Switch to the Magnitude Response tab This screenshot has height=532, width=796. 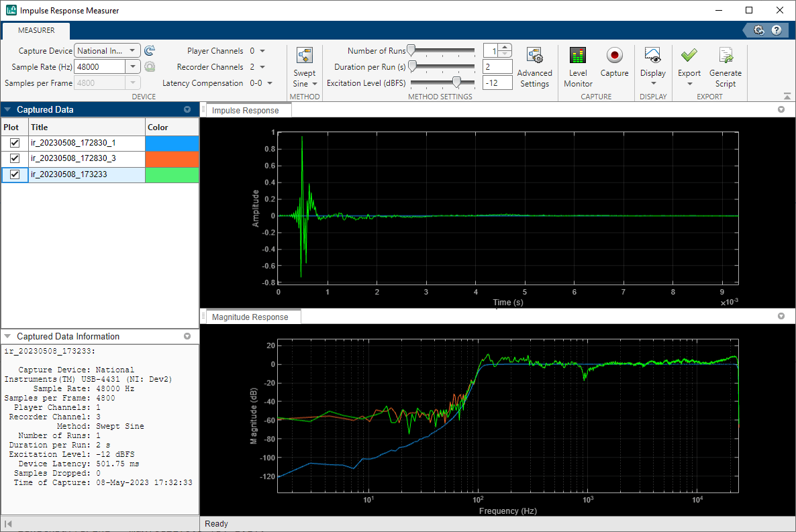[x=252, y=315]
